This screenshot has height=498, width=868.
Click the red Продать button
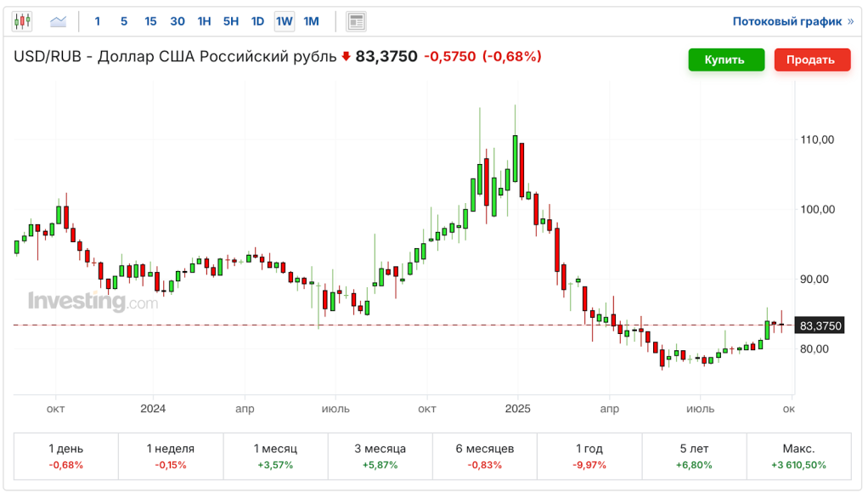tap(812, 59)
